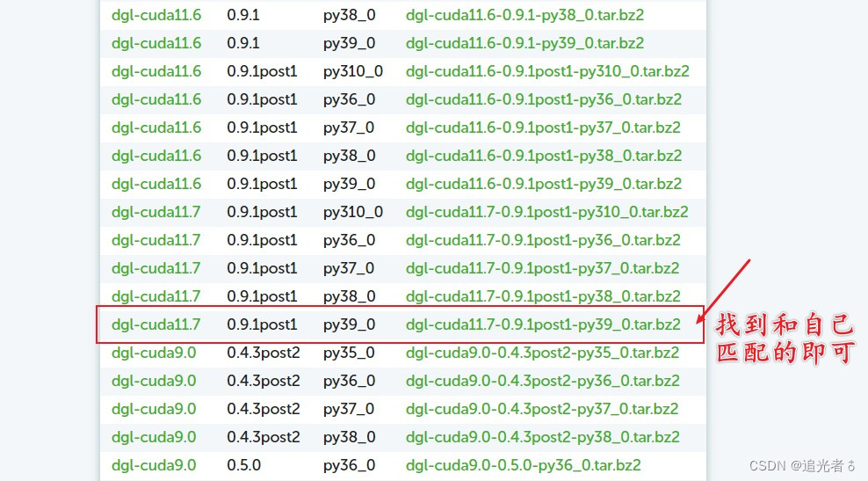This screenshot has height=481, width=868.
Task: Open dgl-cuda11.7 package in py37_0 row
Action: coord(156,269)
